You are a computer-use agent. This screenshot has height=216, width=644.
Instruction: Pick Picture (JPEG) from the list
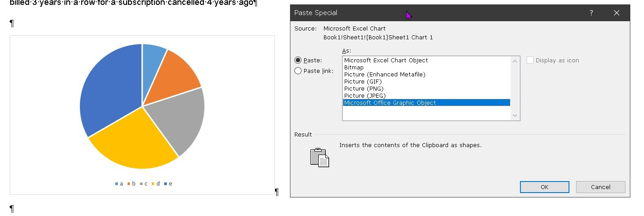pos(365,96)
